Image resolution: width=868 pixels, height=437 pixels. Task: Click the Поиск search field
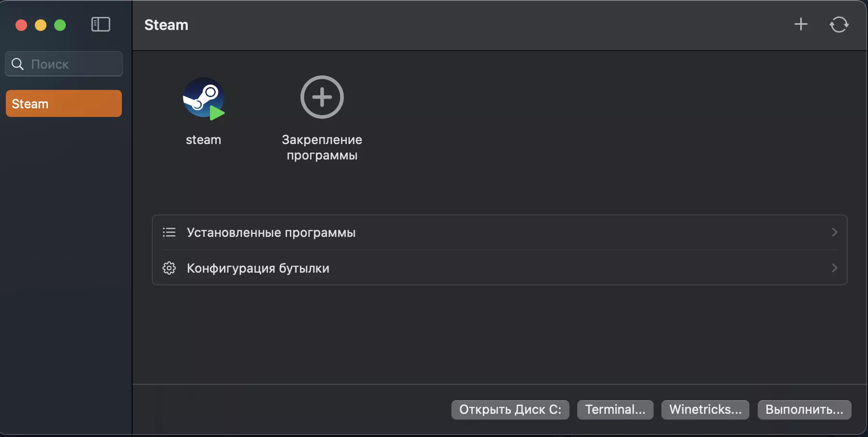[x=73, y=64]
